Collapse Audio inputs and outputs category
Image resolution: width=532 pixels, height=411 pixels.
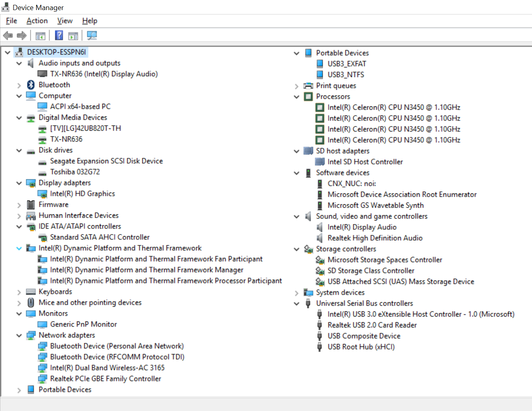pyautogui.click(x=19, y=63)
